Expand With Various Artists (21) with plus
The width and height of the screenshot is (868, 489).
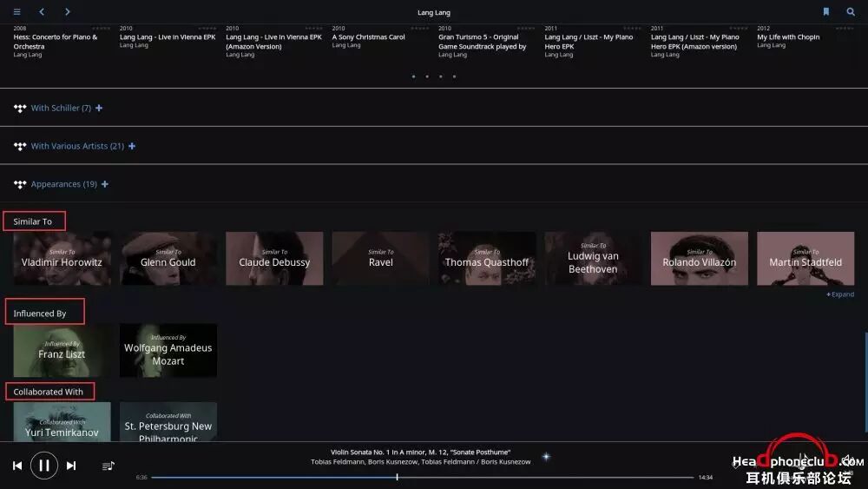coord(132,146)
